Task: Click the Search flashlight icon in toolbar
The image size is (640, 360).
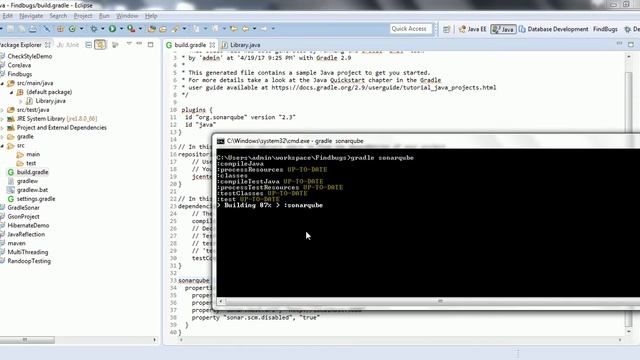Action: pos(176,29)
